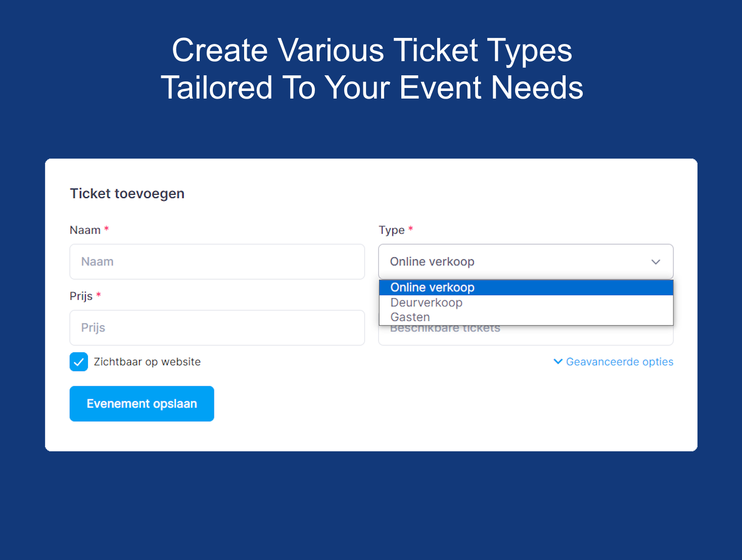Click the required asterisk next to Prijs
The height and width of the screenshot is (560, 742).
point(99,295)
